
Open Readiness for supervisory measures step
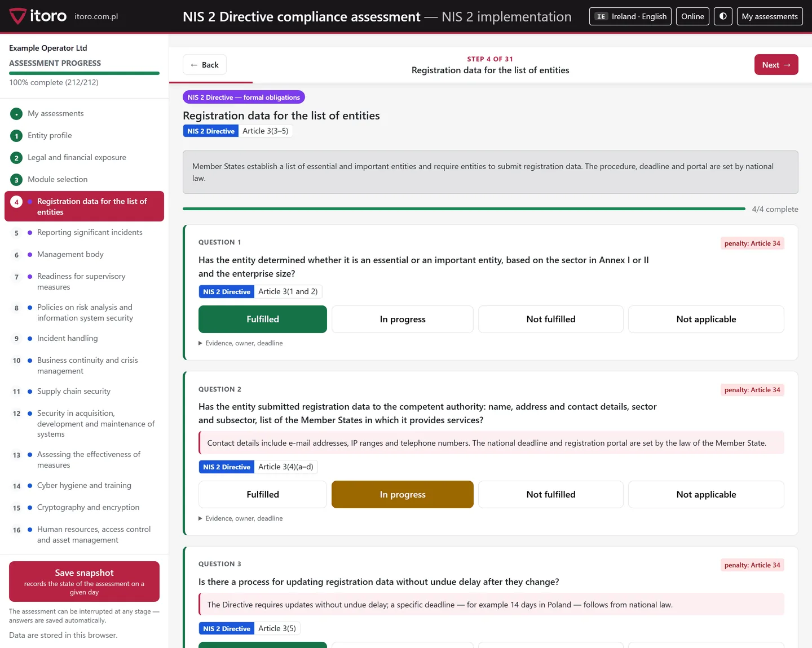(x=84, y=281)
